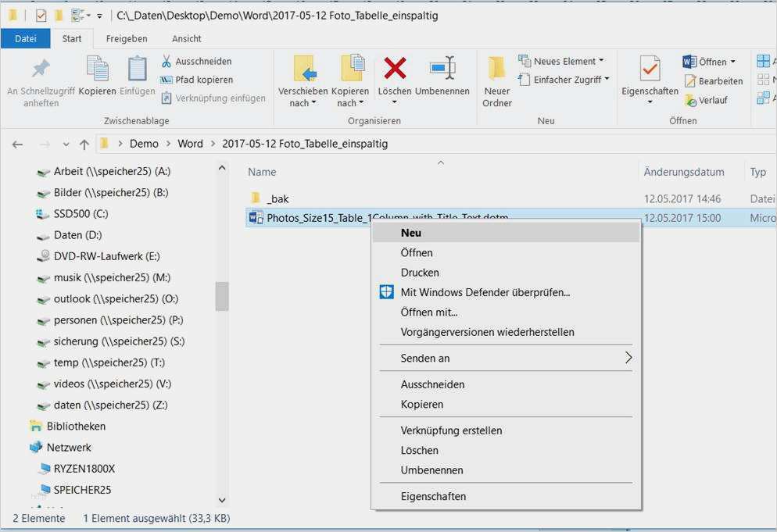
Task: Expand the Löschen dropdown arrow
Action: [x=395, y=102]
